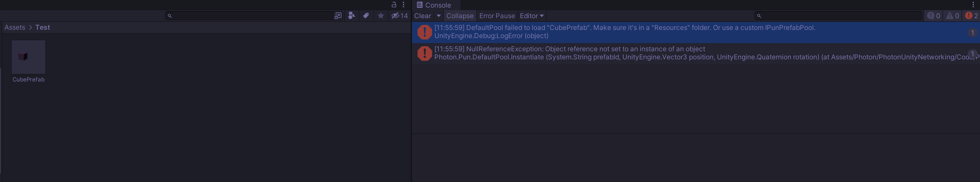Toggle warning message filter in Console
Image resolution: width=980 pixels, height=182 pixels.
click(952, 16)
